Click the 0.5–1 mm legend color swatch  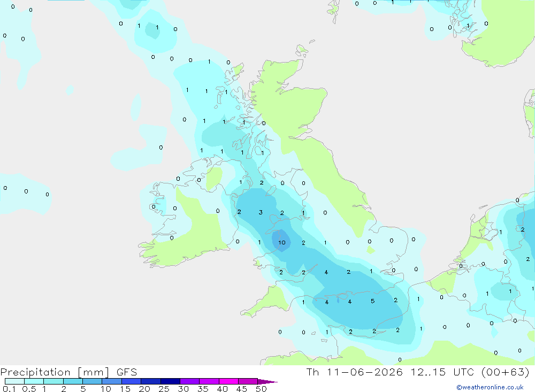(34, 381)
